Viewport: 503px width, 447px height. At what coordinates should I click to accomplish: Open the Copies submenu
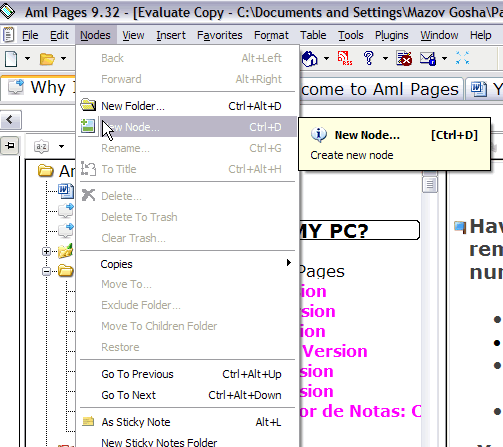(x=188, y=264)
